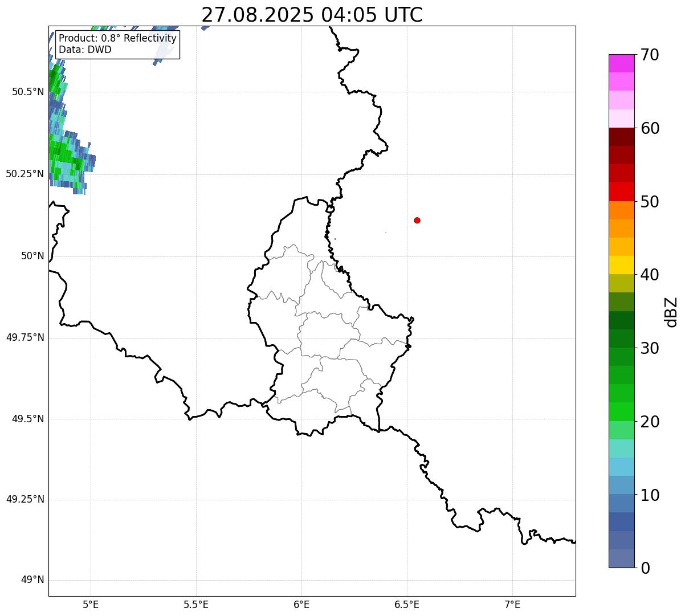The height and width of the screenshot is (616, 685).
Task: Click the plot title 27.08.2025 04:05 UTC
Action: [312, 15]
